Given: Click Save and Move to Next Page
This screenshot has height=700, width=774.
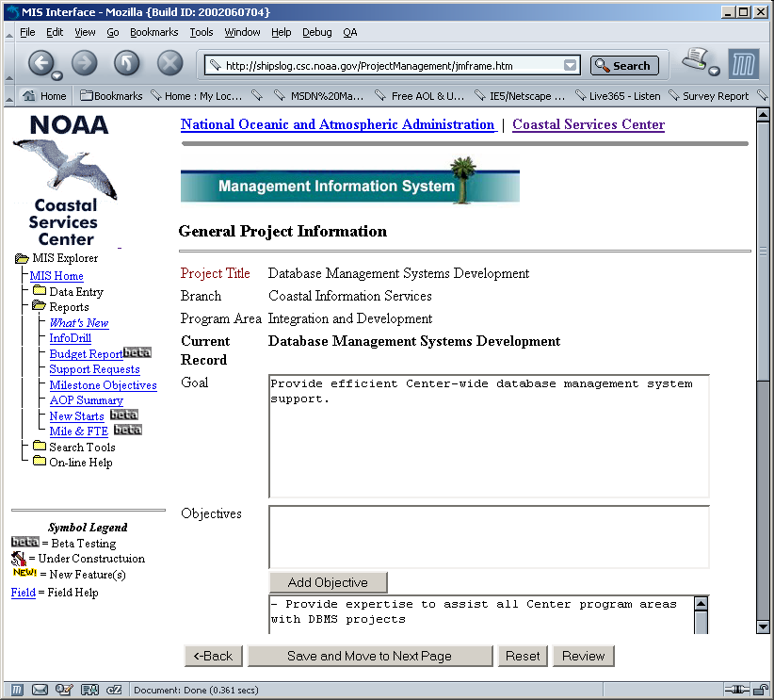Looking at the screenshot, I should [x=370, y=656].
